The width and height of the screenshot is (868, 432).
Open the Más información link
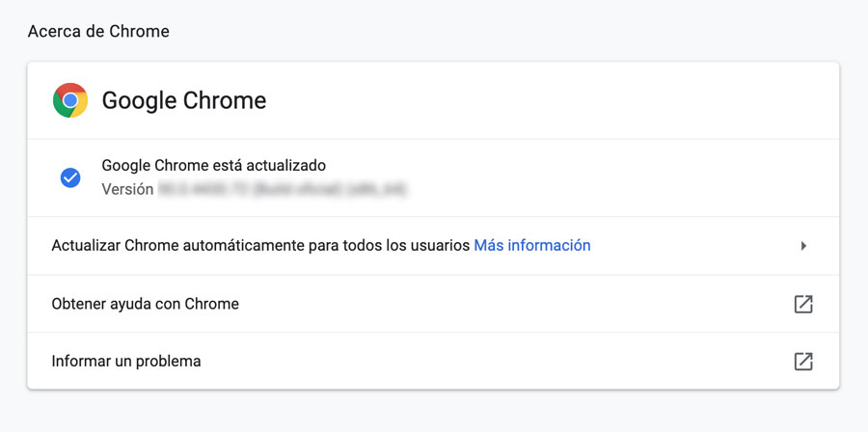click(532, 245)
